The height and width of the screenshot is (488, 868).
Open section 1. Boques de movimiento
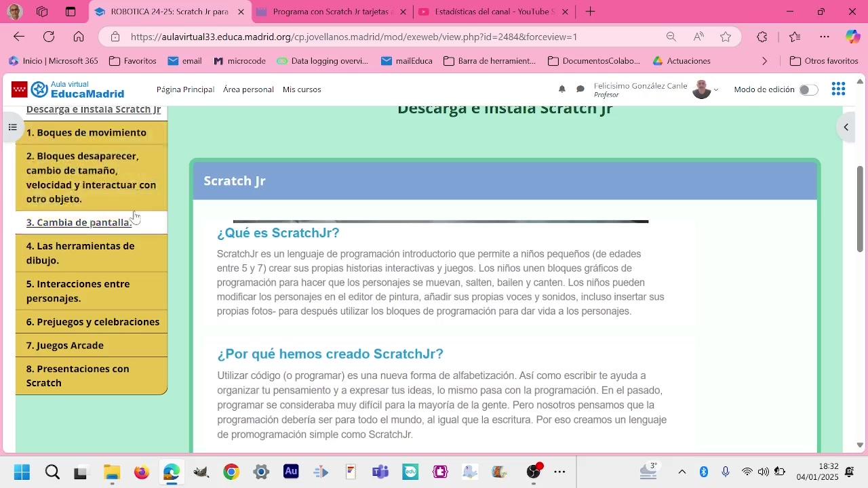(x=92, y=133)
